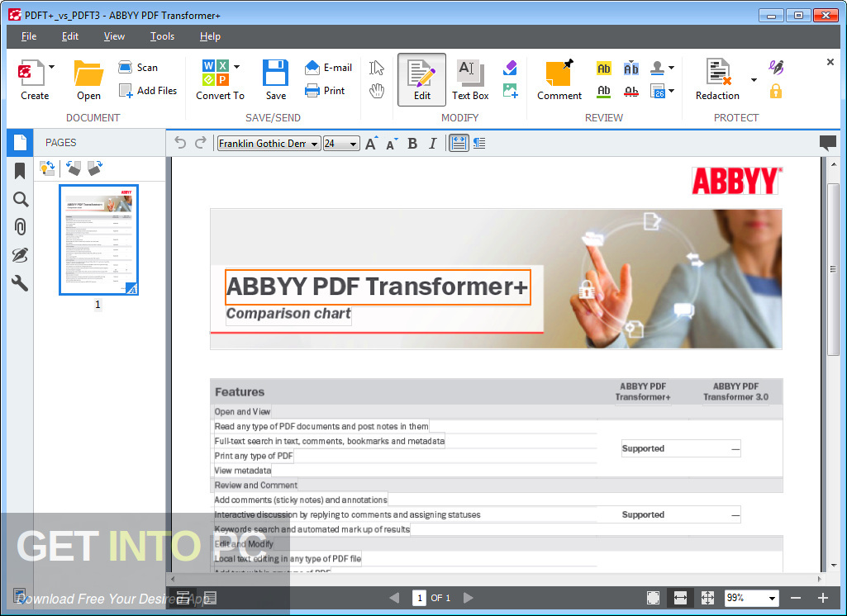Expand the Convert To dropdown arrow

[236, 67]
